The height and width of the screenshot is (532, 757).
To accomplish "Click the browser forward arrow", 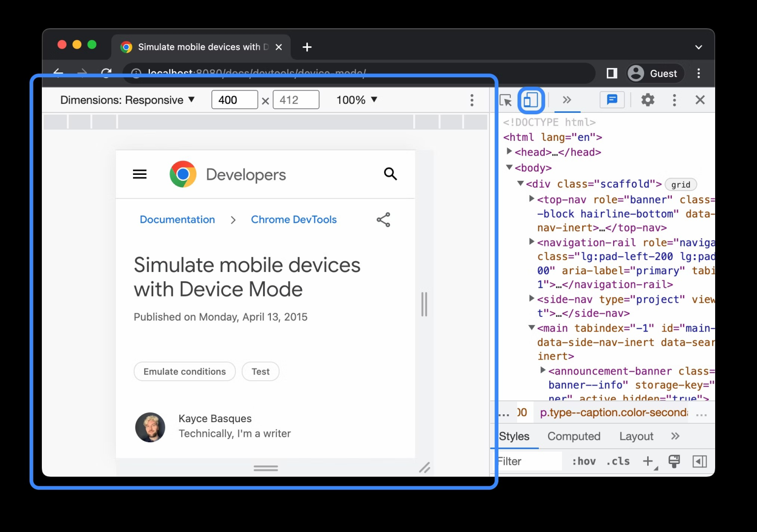I will click(82, 73).
